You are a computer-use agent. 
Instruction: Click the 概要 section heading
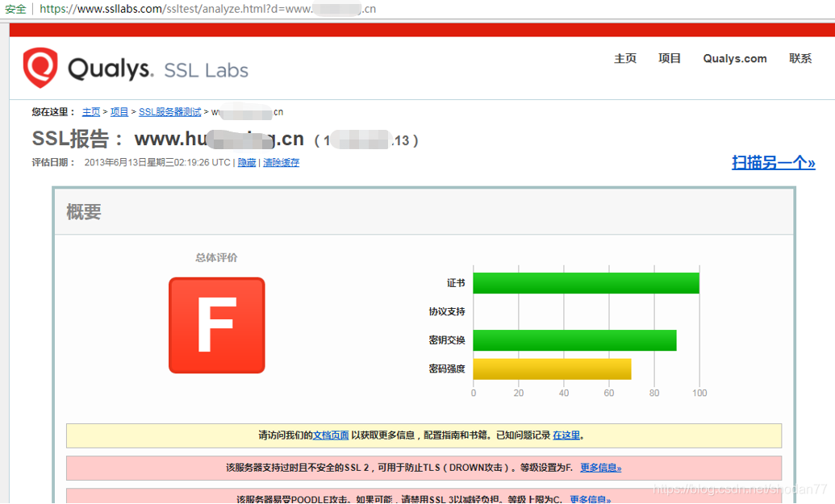pos(84,212)
